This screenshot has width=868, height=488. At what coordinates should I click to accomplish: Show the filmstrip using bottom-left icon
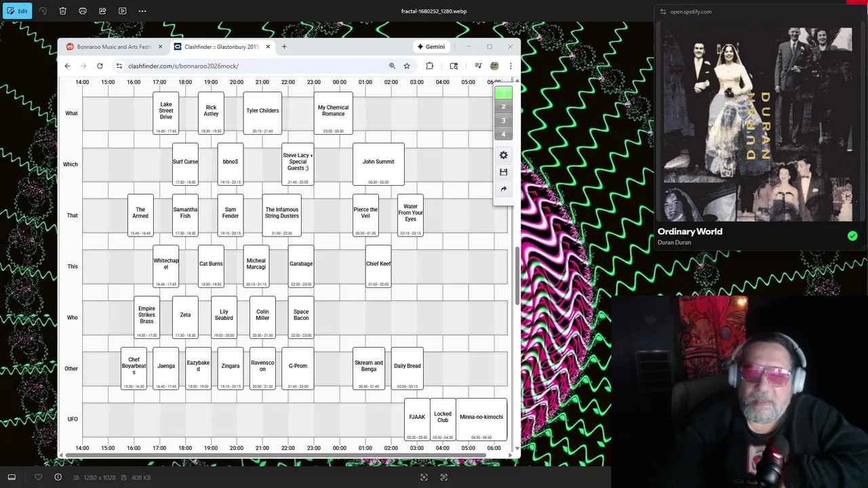click(12, 477)
